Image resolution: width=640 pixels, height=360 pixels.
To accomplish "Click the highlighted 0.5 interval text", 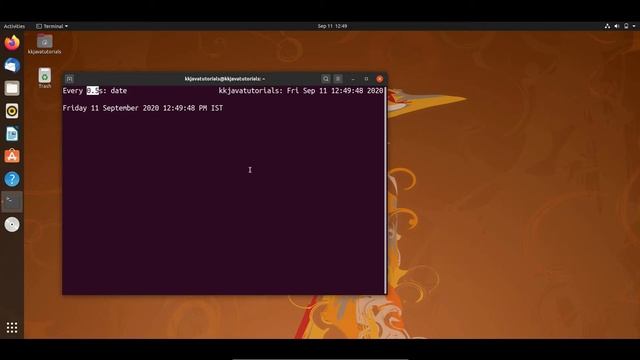I will click(x=93, y=91).
